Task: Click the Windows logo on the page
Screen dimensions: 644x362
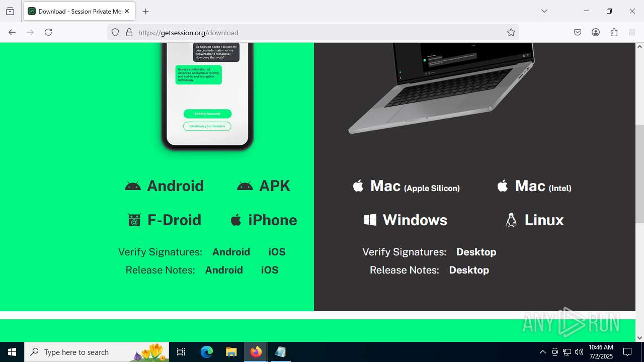Action: (370, 220)
